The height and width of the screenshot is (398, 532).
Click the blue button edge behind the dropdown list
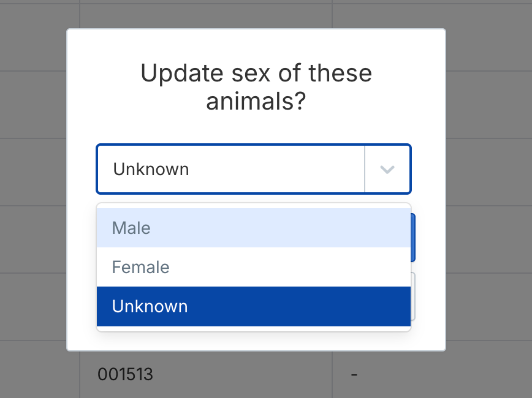[x=413, y=238]
